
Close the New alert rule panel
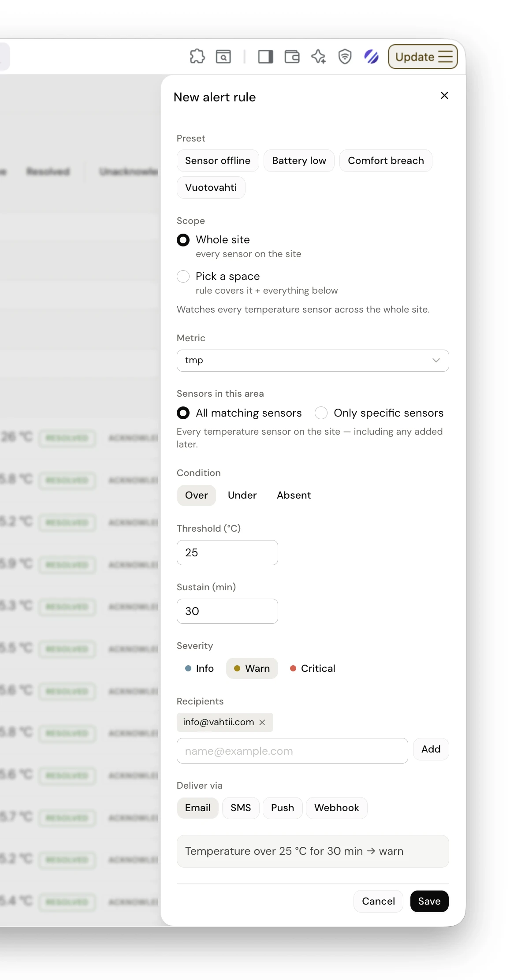pos(444,96)
